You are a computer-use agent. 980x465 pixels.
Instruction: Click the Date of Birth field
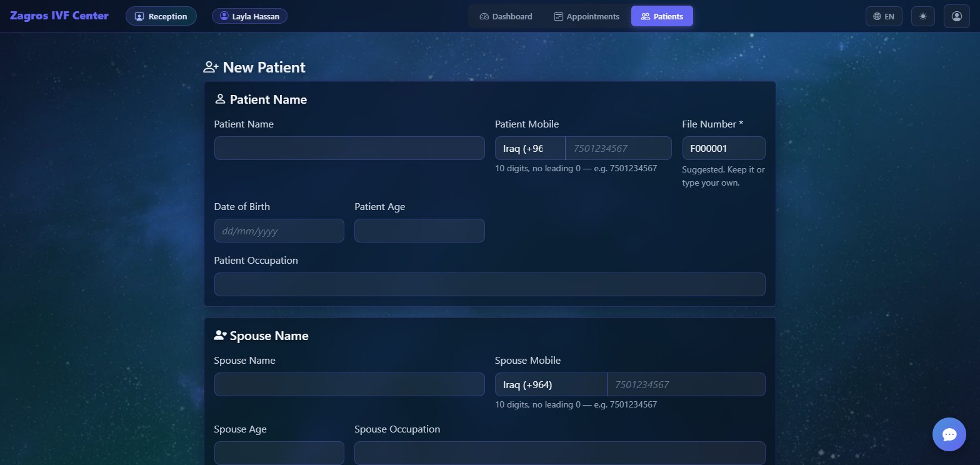pyautogui.click(x=279, y=231)
